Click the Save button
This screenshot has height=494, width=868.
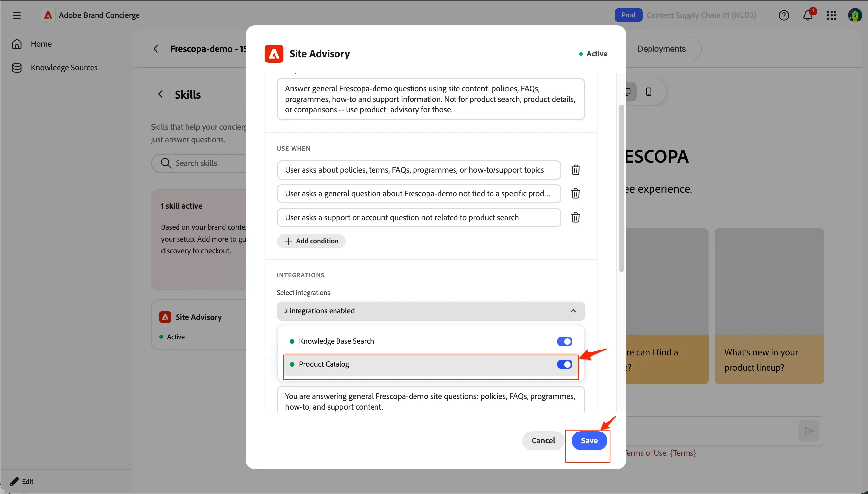(x=589, y=440)
